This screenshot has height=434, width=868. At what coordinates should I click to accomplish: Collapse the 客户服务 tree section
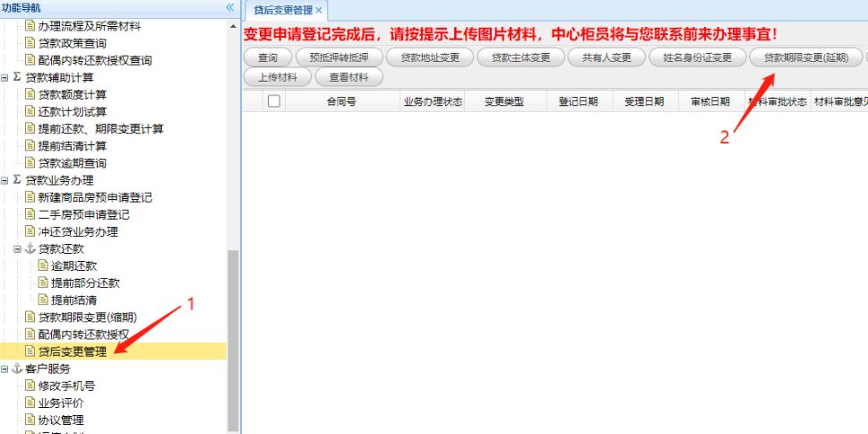(x=4, y=369)
